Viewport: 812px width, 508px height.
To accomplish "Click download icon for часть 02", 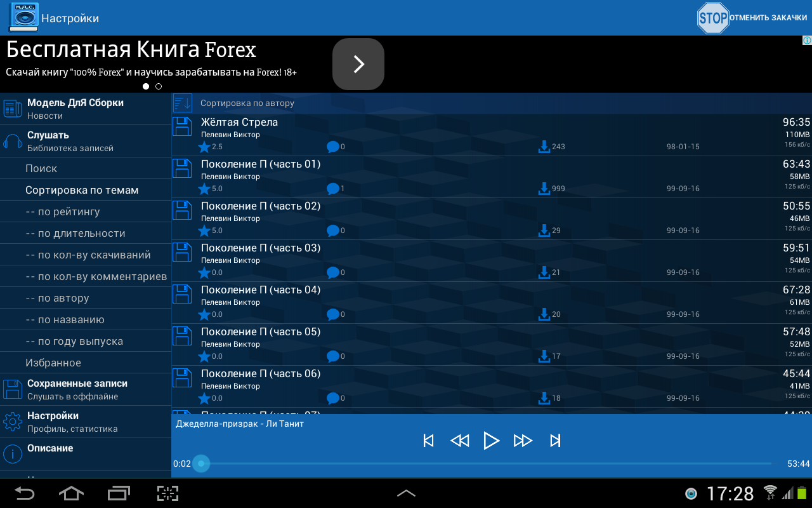I will coord(544,231).
